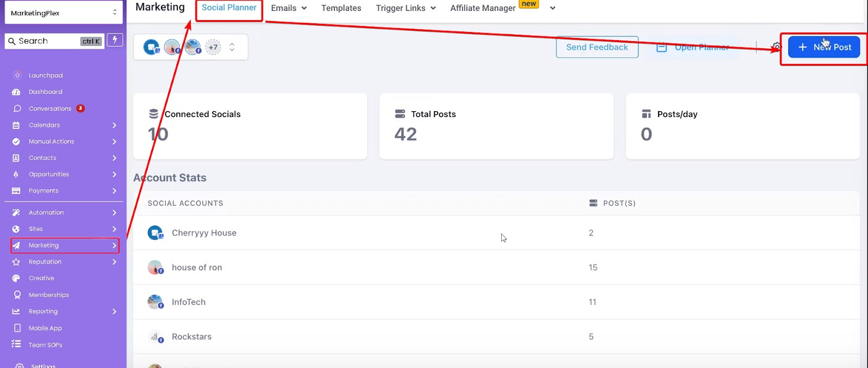This screenshot has height=368, width=868.
Task: Click the Contacts sidebar icon
Action: (x=16, y=158)
